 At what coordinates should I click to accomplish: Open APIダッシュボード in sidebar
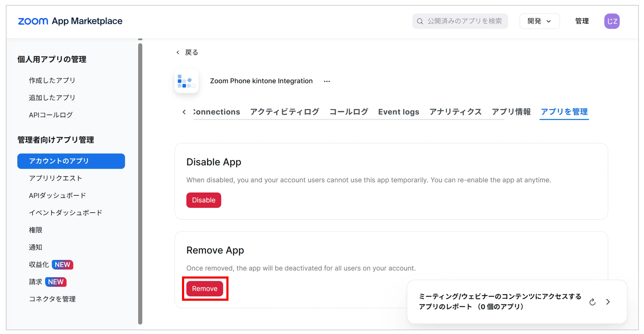(58, 195)
